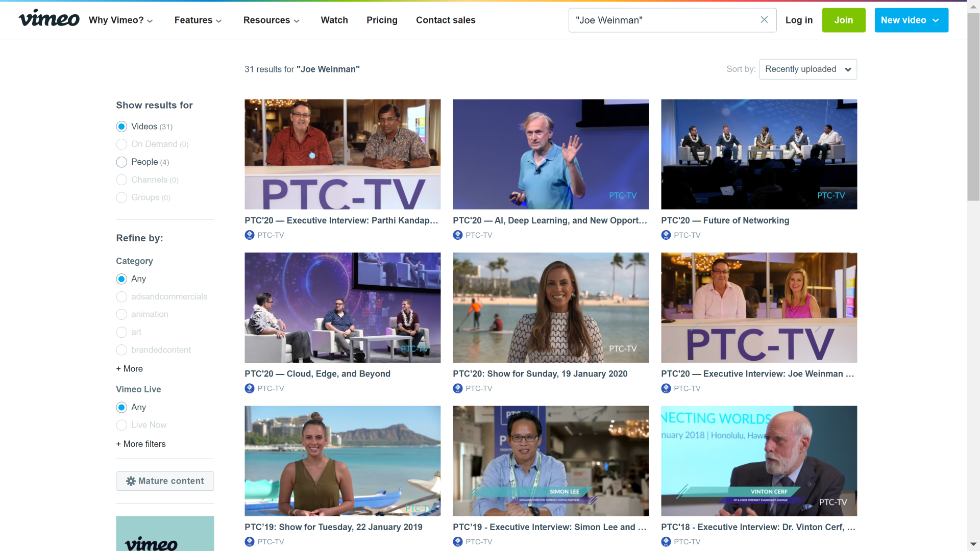Screen dimensions: 980x551
Task: Open the Mature content settings button
Action: click(165, 481)
